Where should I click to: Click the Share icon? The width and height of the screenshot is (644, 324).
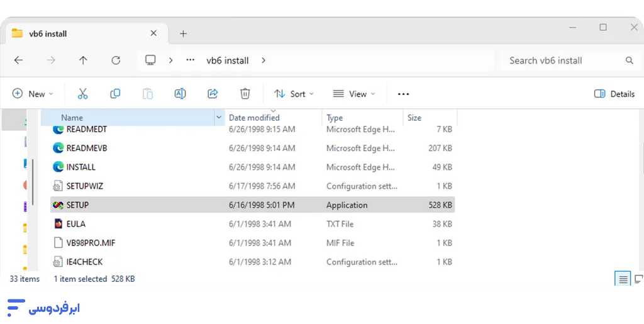pyautogui.click(x=213, y=94)
